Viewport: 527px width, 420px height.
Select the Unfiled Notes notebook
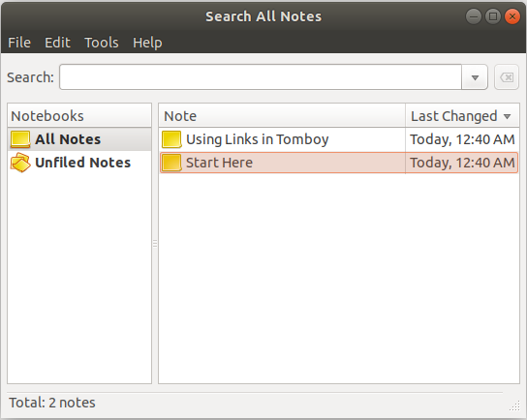[79, 163]
